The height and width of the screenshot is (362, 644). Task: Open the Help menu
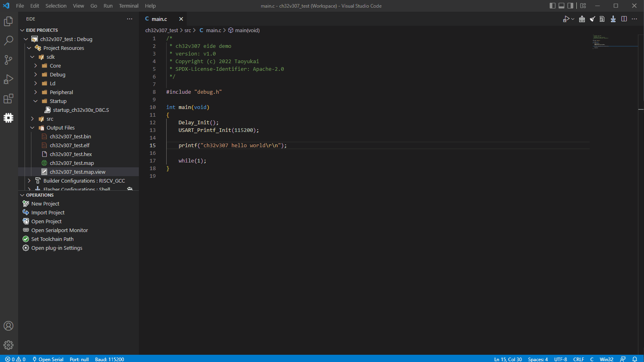[x=151, y=6]
